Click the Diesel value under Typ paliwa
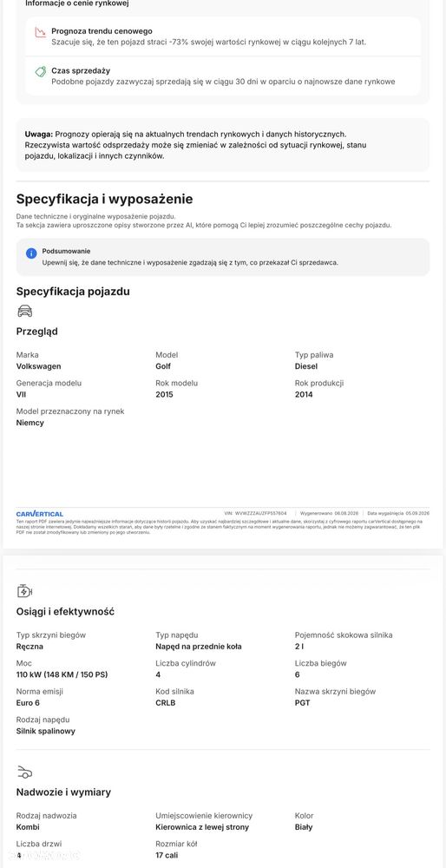Viewport: 446px width, 868px height. click(x=306, y=366)
